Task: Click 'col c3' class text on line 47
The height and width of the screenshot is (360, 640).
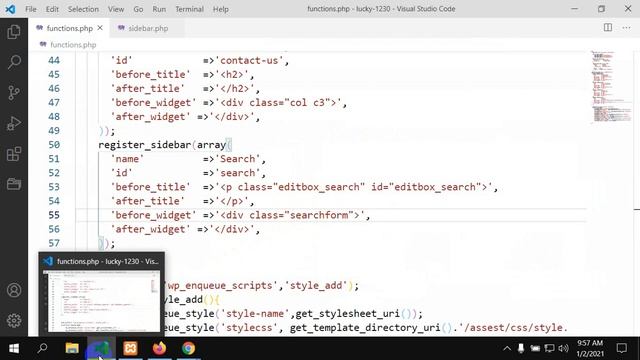Action: tap(307, 102)
